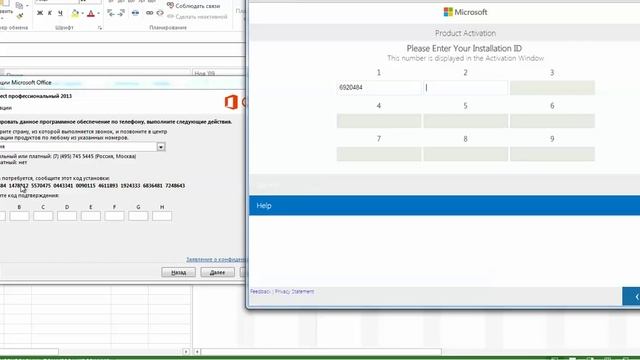
Task: Click Installation ID field 4
Action: [x=379, y=121]
